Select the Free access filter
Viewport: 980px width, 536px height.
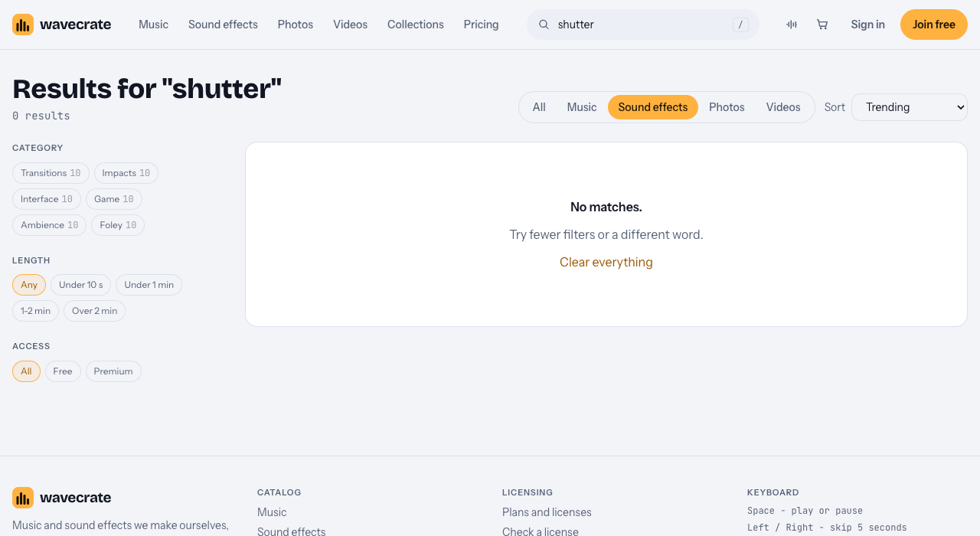[x=63, y=371]
